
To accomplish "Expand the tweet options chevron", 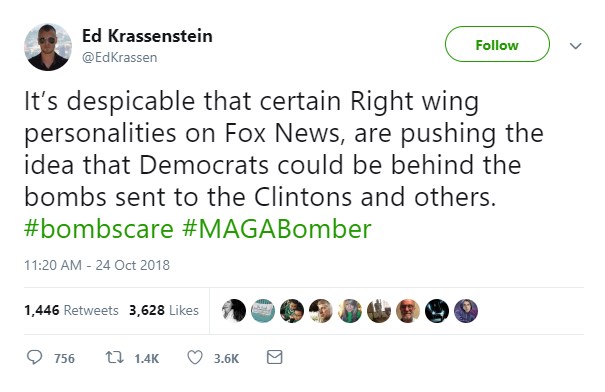I will 576,46.
